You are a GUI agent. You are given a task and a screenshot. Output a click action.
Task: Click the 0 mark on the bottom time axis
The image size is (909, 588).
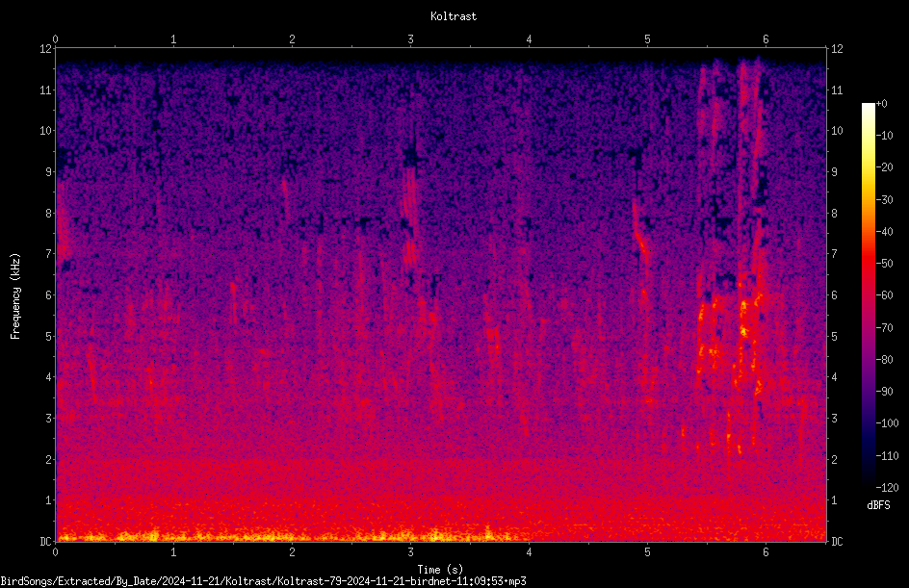coord(55,552)
